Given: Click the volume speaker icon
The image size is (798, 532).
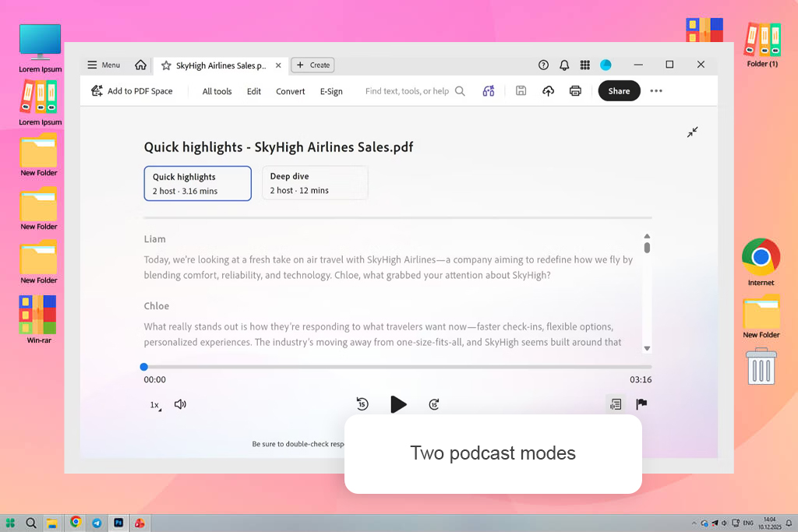Looking at the screenshot, I should 180,404.
